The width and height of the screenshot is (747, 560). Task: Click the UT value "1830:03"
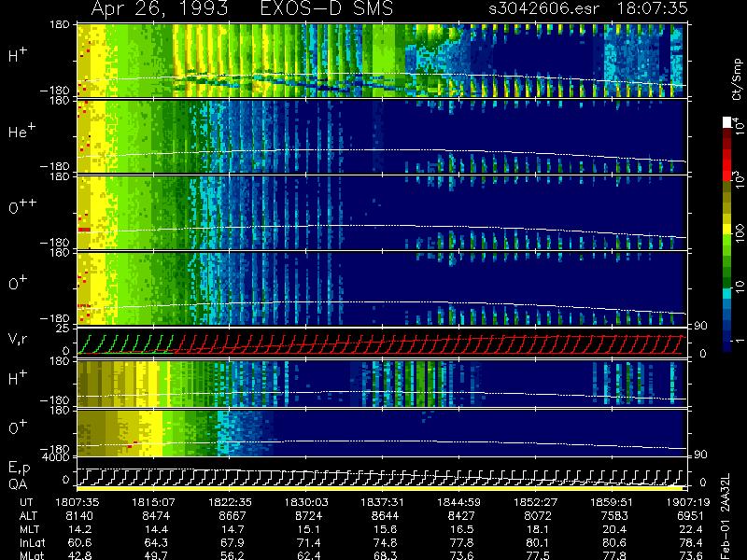click(x=306, y=502)
